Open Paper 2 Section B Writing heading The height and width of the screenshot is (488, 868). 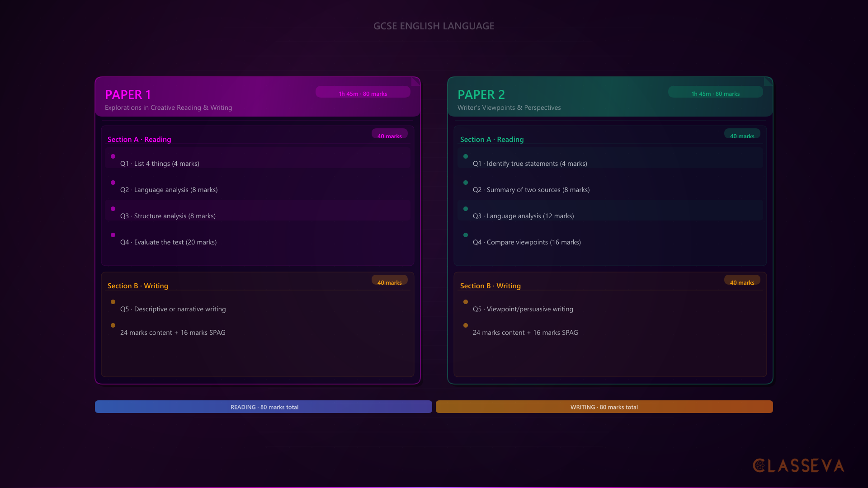pos(491,286)
